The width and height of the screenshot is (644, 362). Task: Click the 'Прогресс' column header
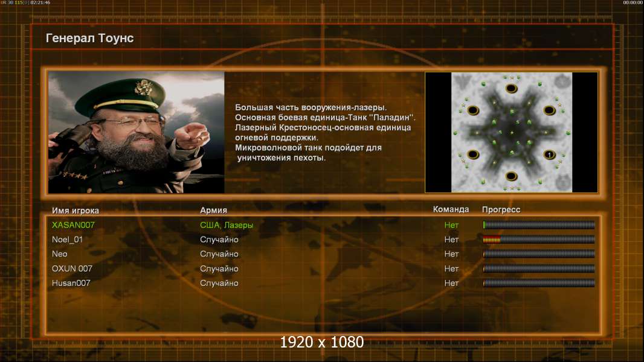click(501, 210)
